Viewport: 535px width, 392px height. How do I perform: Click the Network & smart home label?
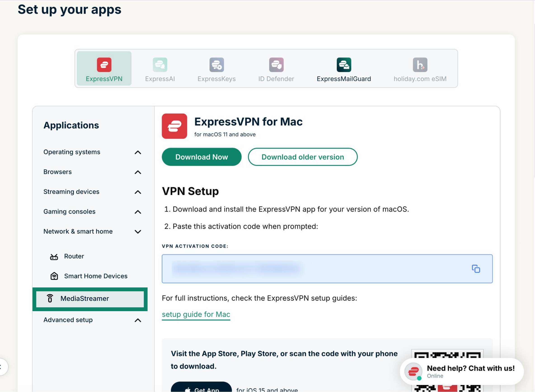click(x=78, y=231)
